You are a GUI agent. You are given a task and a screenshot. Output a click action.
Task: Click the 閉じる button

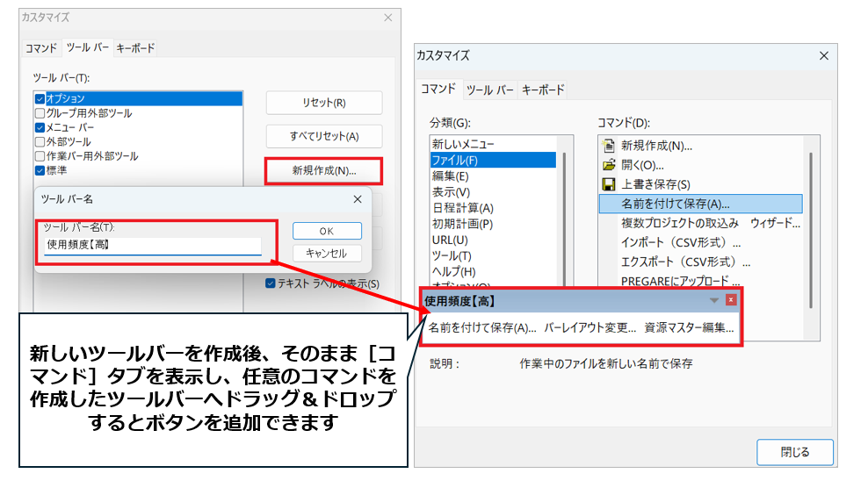click(x=794, y=452)
